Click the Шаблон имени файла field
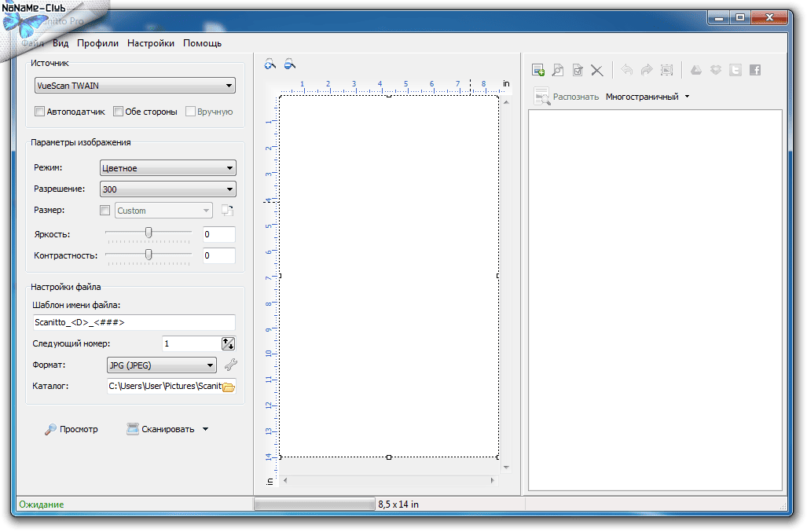Screen dimensions: 807x532 [x=134, y=323]
